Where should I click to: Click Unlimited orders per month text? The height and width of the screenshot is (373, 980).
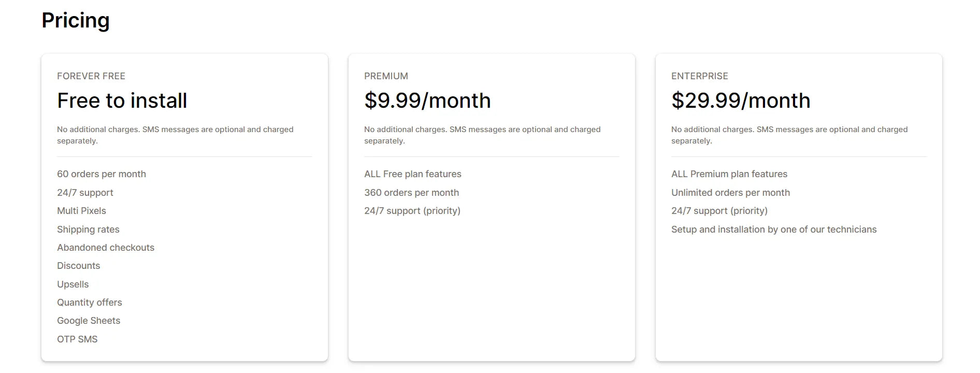730,193
